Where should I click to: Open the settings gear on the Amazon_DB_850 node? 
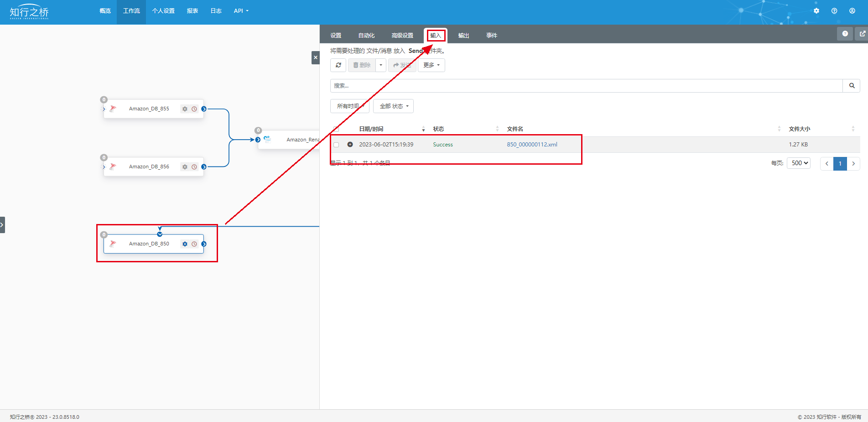coord(185,244)
